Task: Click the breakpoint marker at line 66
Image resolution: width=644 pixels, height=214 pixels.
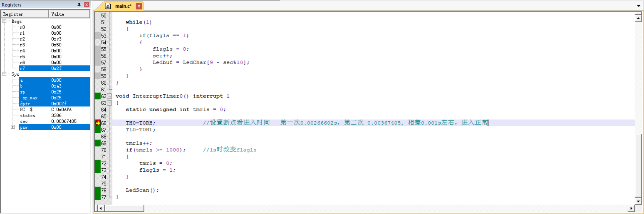Action: [98, 123]
